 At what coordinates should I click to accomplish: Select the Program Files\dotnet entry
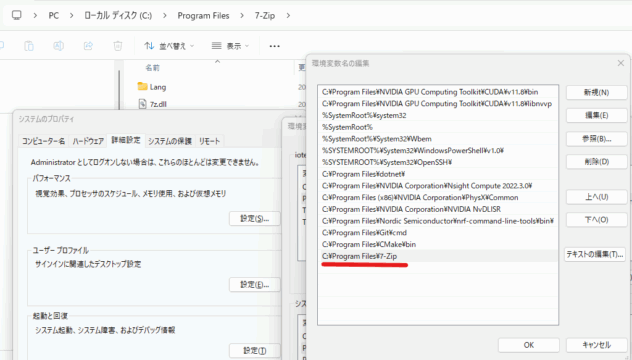[x=438, y=174]
